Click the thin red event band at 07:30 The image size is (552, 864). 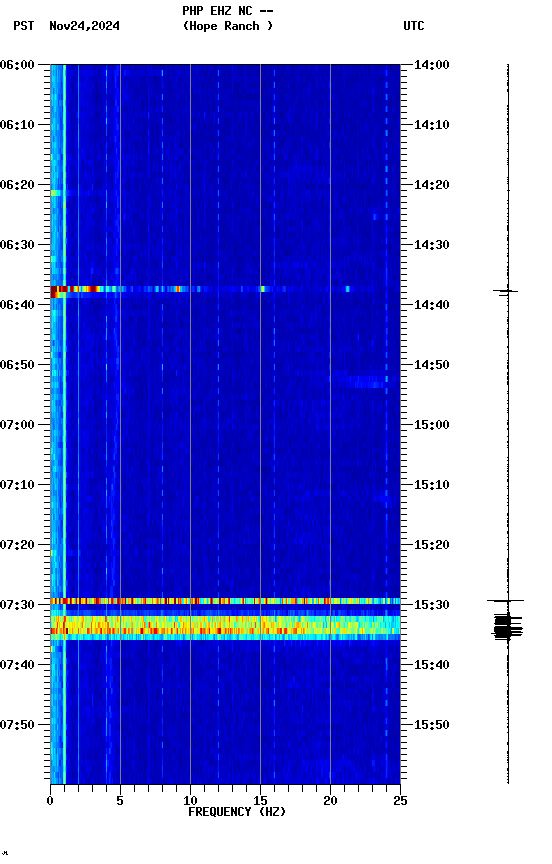tap(225, 601)
